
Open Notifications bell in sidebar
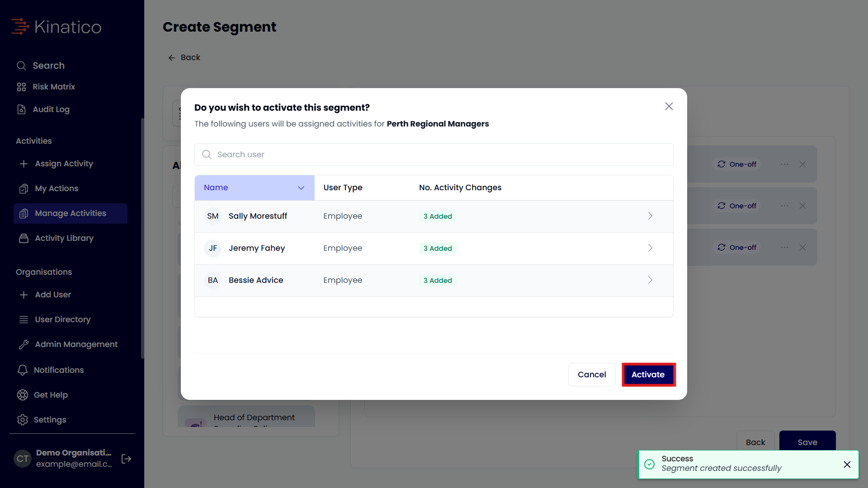click(23, 370)
